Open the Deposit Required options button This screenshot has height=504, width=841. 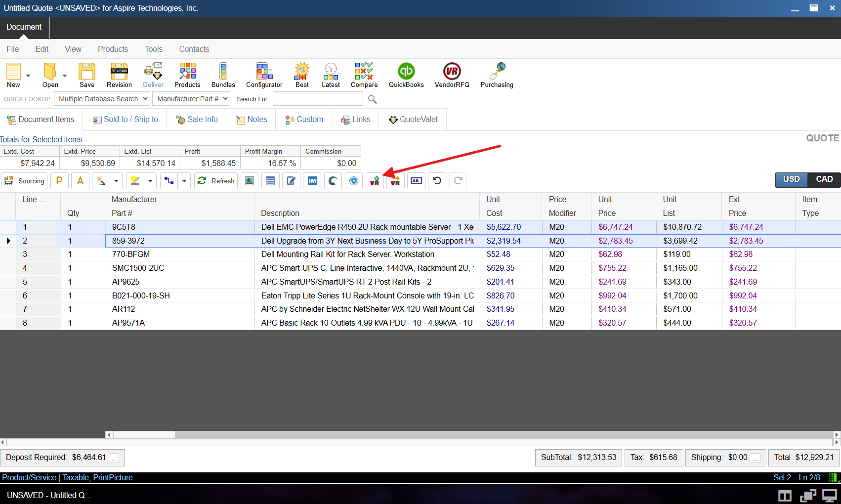pyautogui.click(x=114, y=458)
